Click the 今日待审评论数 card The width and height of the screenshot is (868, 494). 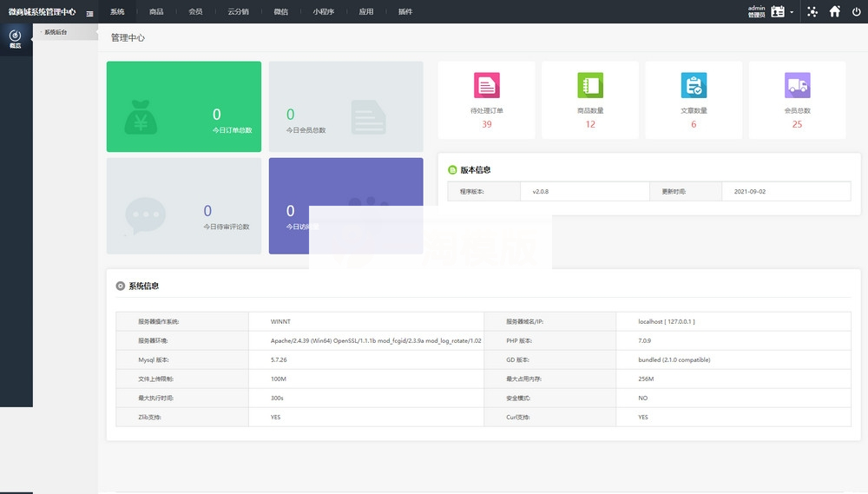click(184, 206)
